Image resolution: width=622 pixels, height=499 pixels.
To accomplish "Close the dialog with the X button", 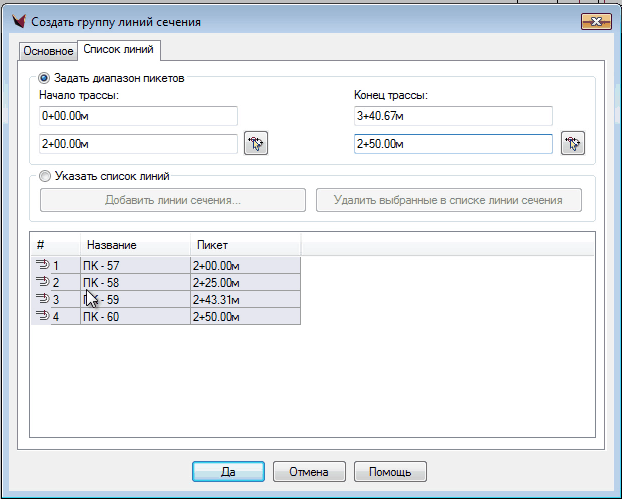I will coord(596,21).
